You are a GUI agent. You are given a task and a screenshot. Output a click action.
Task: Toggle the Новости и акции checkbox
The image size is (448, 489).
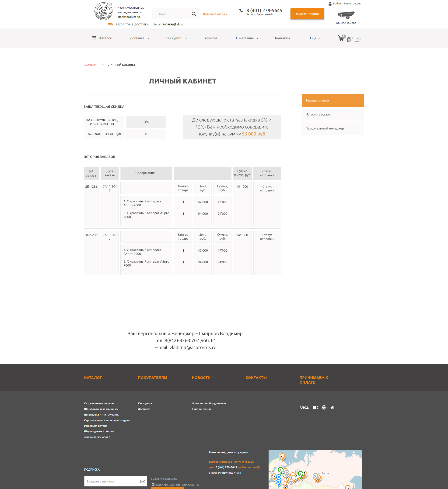(x=153, y=484)
